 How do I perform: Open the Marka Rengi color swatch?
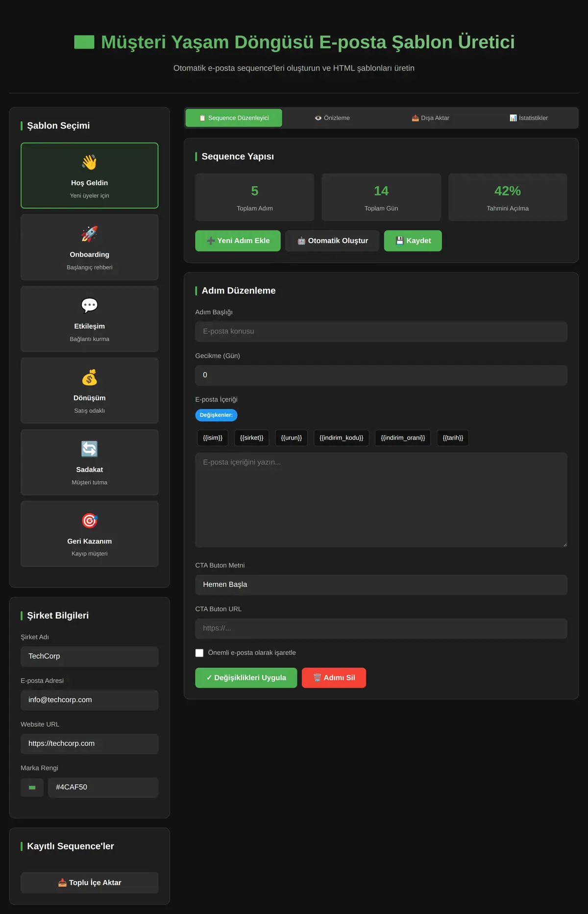[32, 788]
